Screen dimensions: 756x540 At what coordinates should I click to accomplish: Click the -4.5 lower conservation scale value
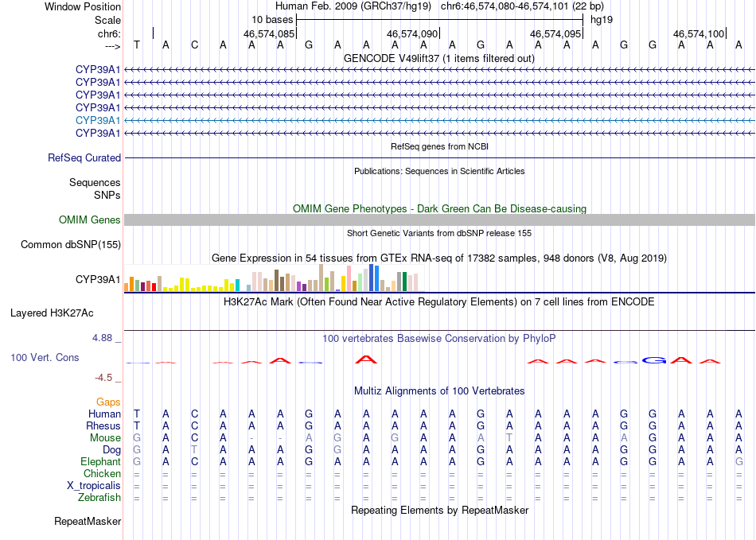tap(103, 378)
